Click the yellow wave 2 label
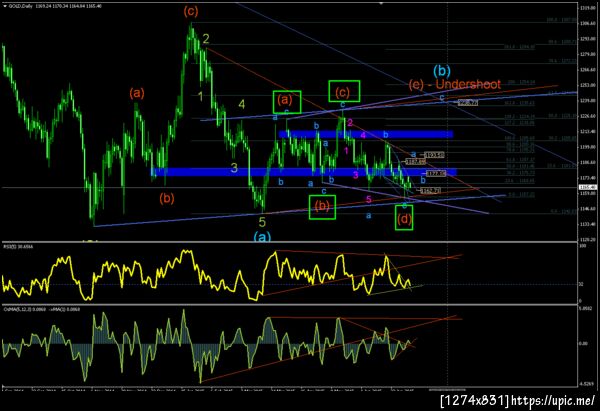This screenshot has width=600, height=411. 206,39
